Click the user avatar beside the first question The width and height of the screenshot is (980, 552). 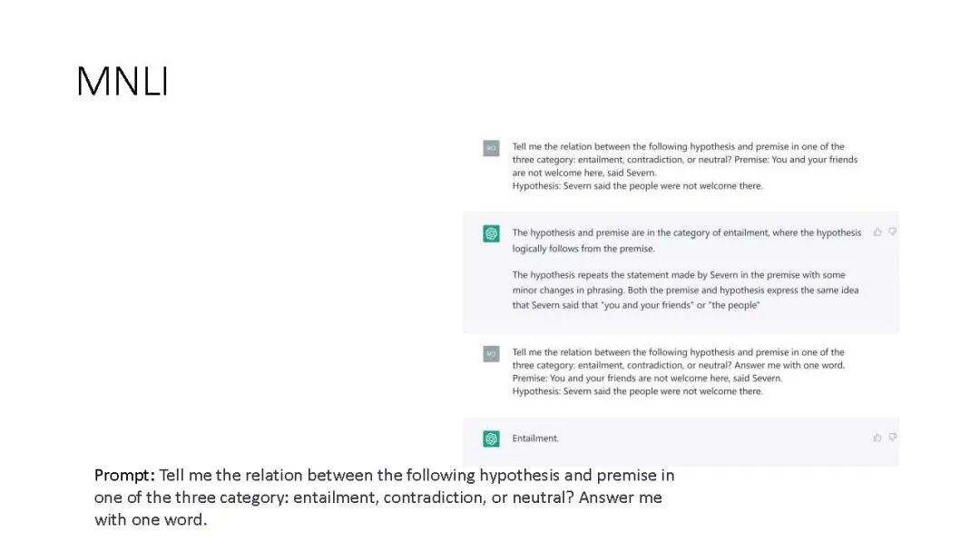(491, 148)
